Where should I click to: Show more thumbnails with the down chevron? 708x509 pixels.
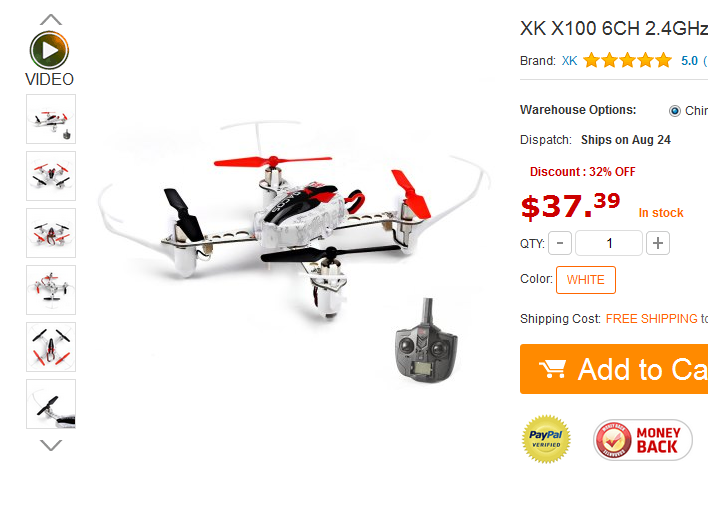click(51, 445)
